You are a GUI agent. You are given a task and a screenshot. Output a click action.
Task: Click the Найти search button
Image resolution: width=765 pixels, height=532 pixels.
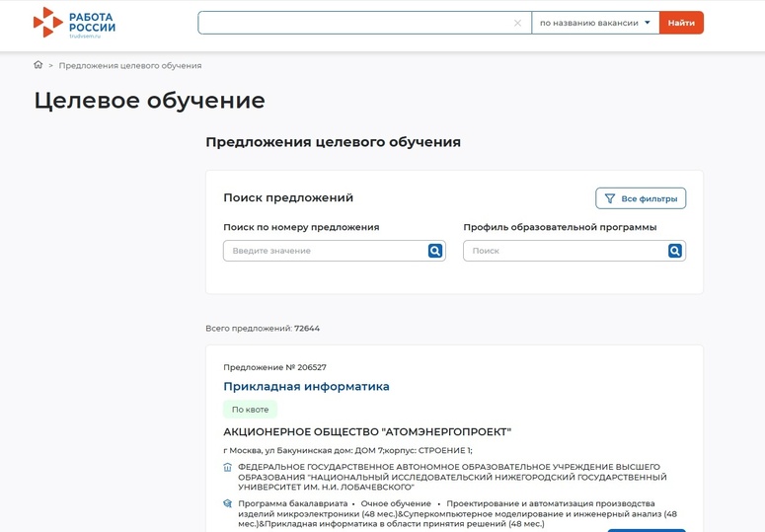[681, 23]
